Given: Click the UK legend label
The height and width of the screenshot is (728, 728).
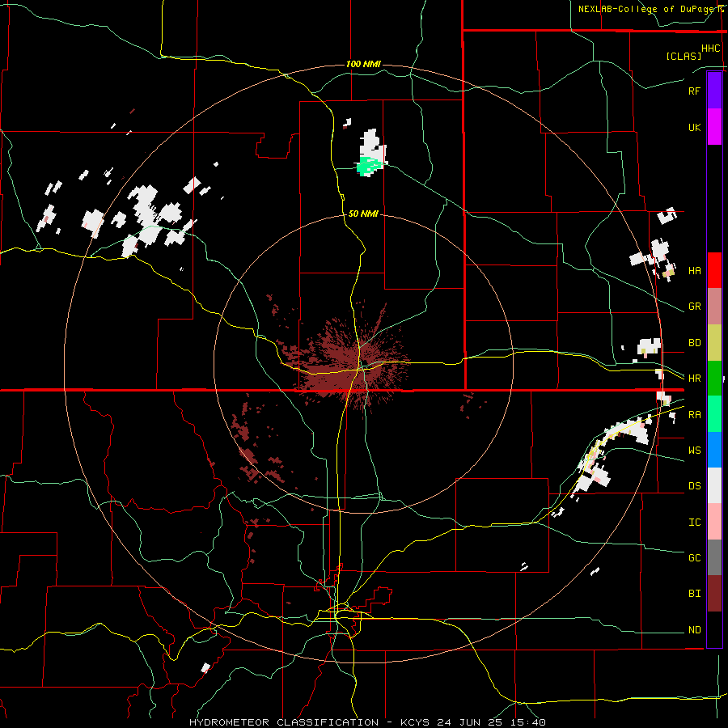Looking at the screenshot, I should pyautogui.click(x=694, y=127).
